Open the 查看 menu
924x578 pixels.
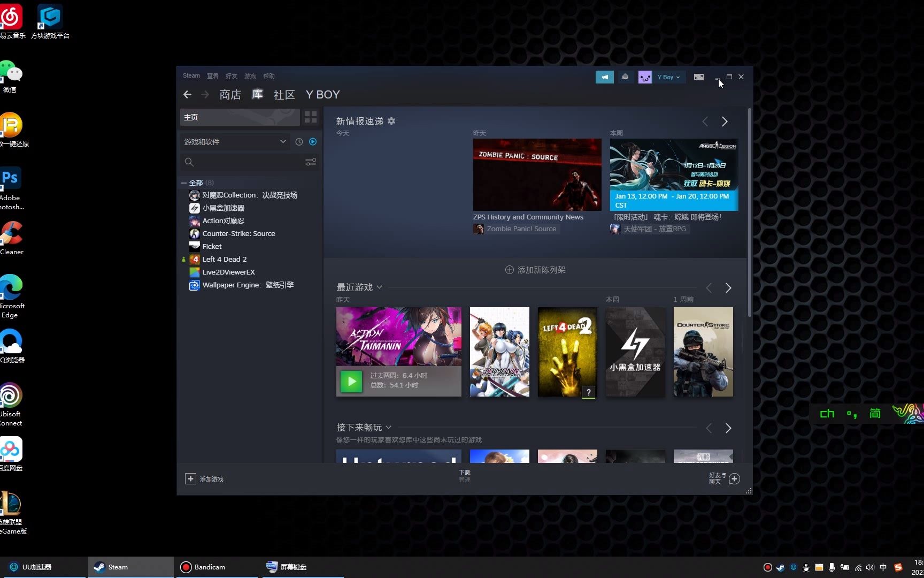tap(212, 75)
